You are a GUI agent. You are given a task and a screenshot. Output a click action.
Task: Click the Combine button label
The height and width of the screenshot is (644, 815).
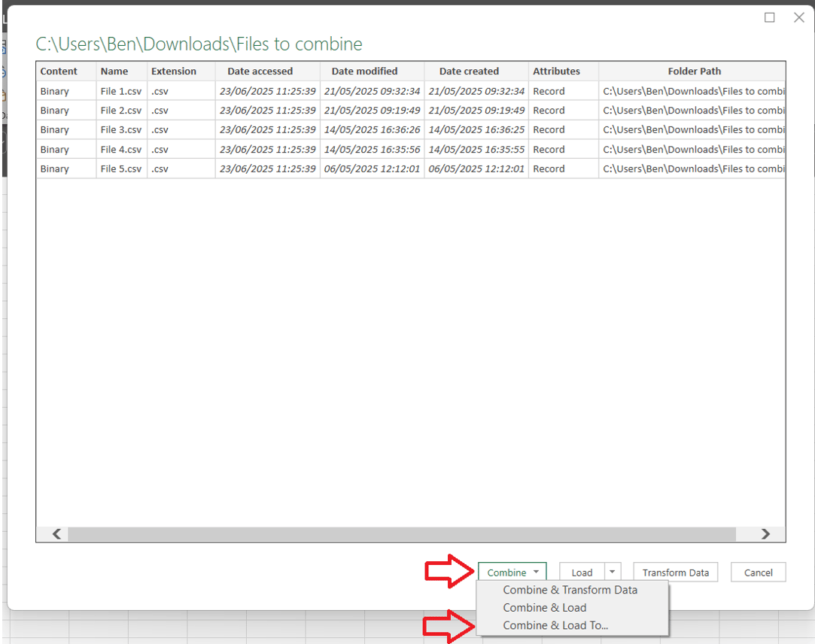point(506,572)
